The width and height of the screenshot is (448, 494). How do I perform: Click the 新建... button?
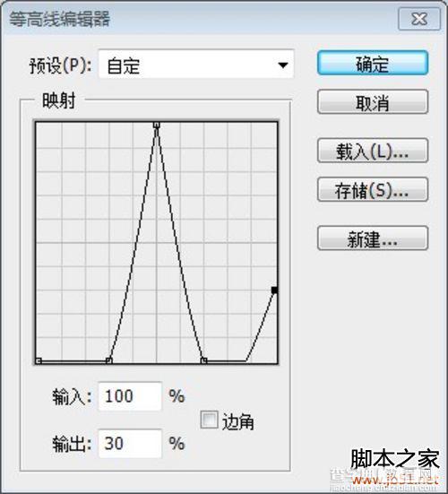pyautogui.click(x=373, y=238)
